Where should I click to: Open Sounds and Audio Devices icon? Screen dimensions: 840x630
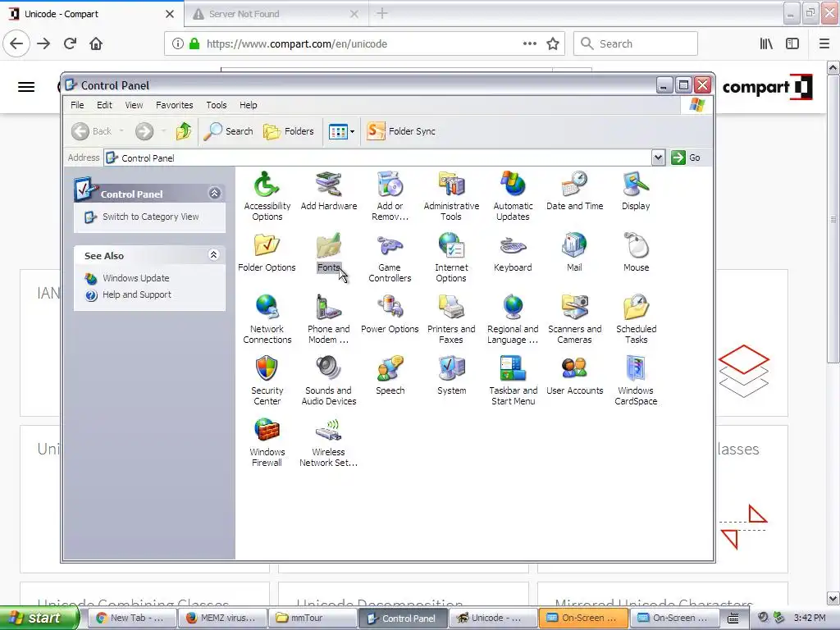(x=328, y=381)
